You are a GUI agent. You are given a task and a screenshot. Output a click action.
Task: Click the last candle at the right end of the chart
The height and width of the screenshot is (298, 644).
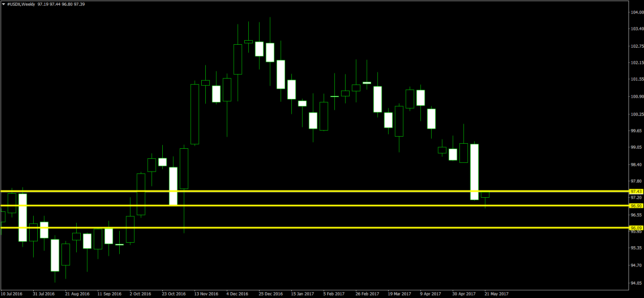(x=485, y=195)
